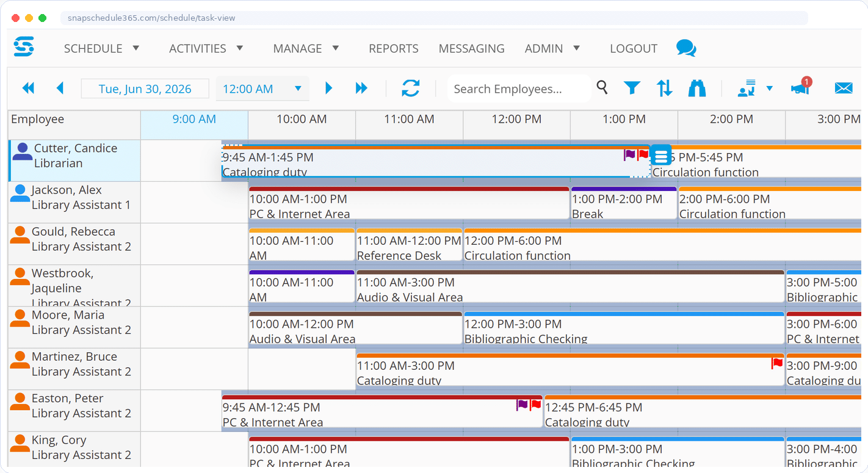Click purple flag on Easton's PC & Internet Area
Screen dimensions: 868x473
tap(523, 405)
